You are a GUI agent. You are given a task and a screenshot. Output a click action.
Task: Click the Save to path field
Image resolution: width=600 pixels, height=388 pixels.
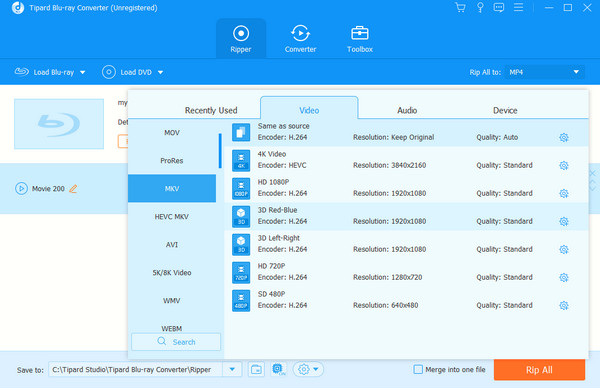pos(135,370)
